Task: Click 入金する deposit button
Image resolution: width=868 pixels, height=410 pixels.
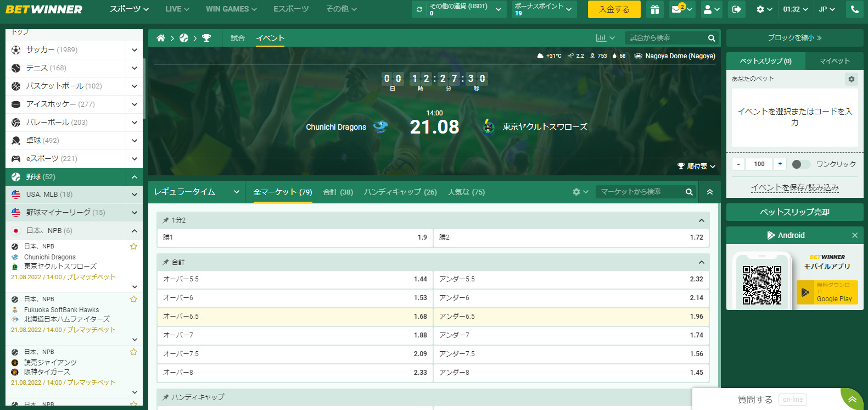Action: [614, 9]
